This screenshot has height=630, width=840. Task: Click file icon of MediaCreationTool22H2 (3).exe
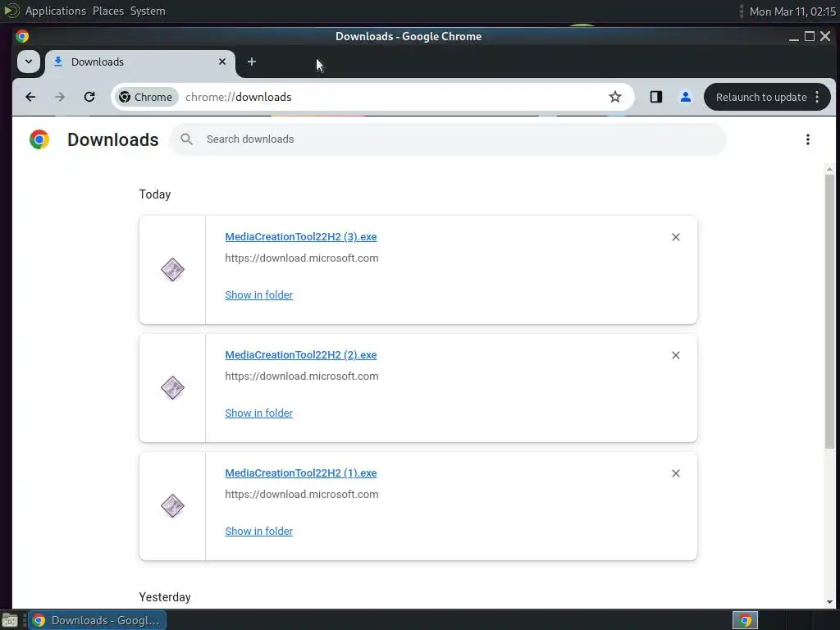pyautogui.click(x=172, y=269)
